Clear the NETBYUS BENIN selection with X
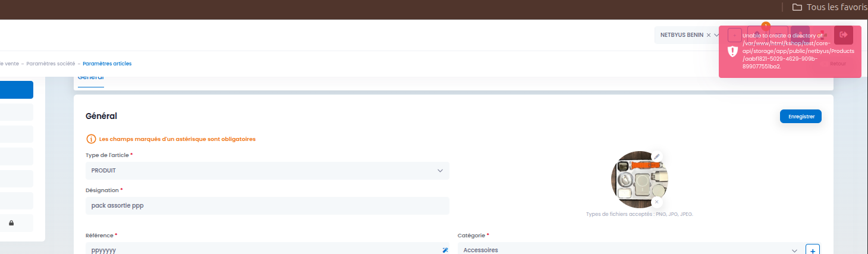The image size is (868, 254). [x=709, y=35]
